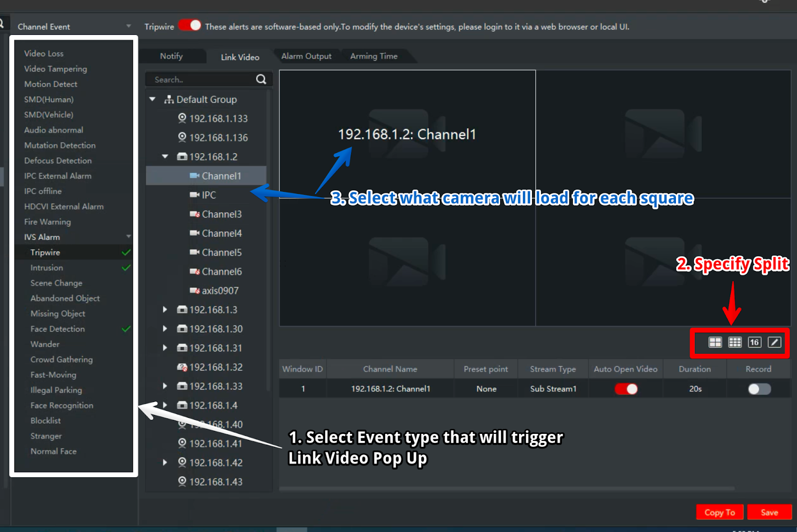Turn off Auto Open Video for window 1
Image resolution: width=797 pixels, height=532 pixels.
tap(626, 389)
